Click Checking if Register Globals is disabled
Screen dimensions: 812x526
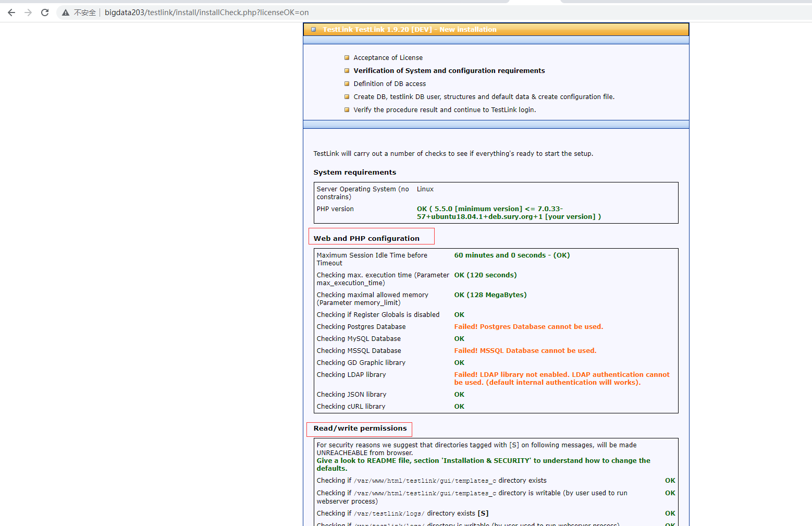[378, 315]
